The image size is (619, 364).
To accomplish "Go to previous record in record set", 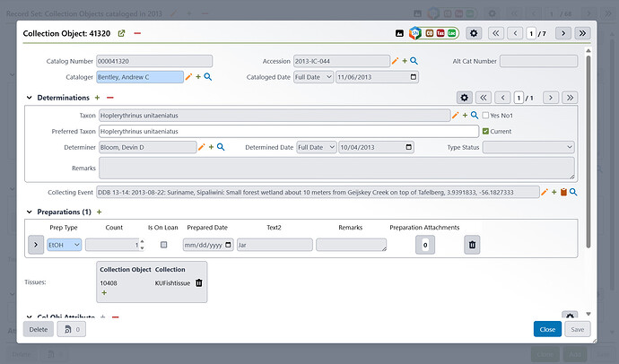I will [515, 33].
